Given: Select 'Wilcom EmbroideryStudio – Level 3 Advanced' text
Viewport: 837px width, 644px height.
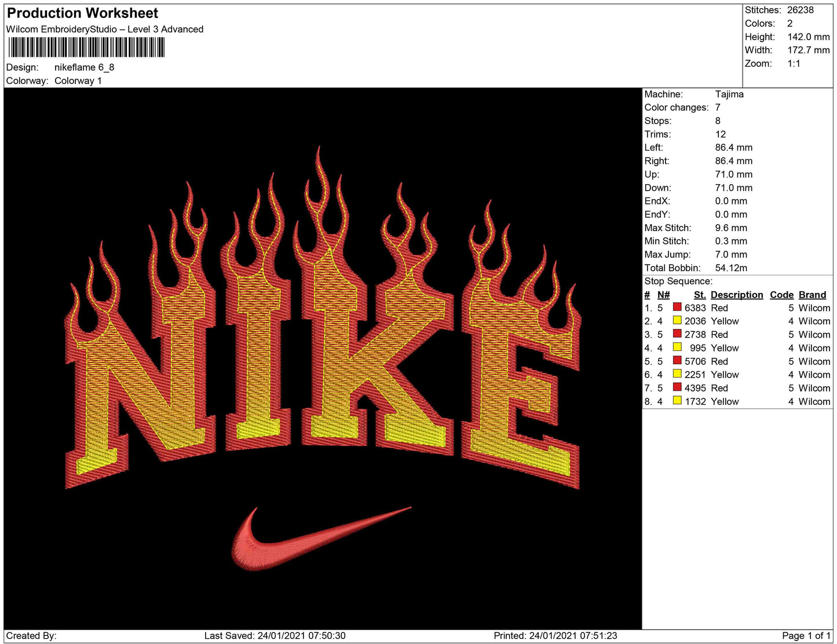Looking at the screenshot, I should point(105,29).
